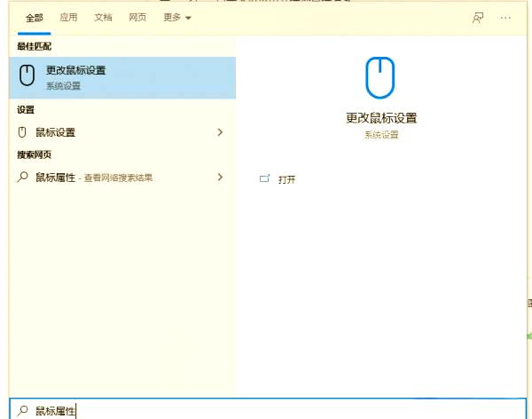Click the feedback icon at top right

[x=478, y=17]
